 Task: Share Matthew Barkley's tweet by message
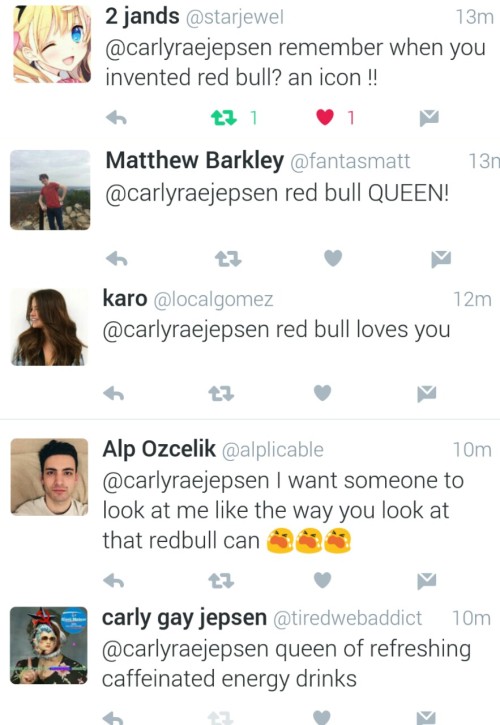(x=441, y=259)
